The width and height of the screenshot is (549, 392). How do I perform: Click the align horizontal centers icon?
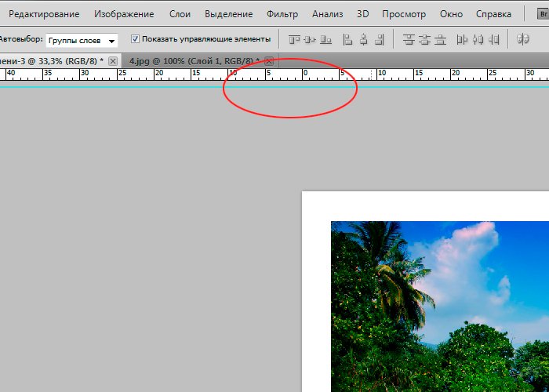pyautogui.click(x=363, y=39)
